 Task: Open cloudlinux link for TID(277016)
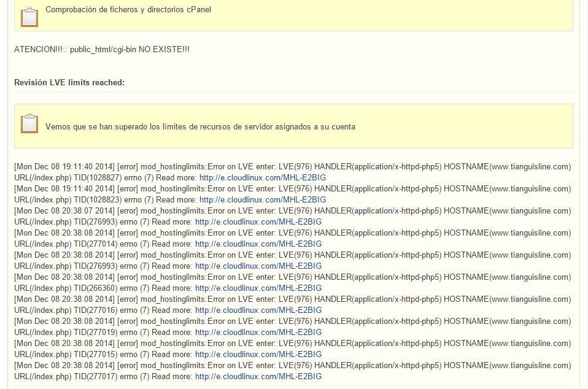(x=258, y=310)
